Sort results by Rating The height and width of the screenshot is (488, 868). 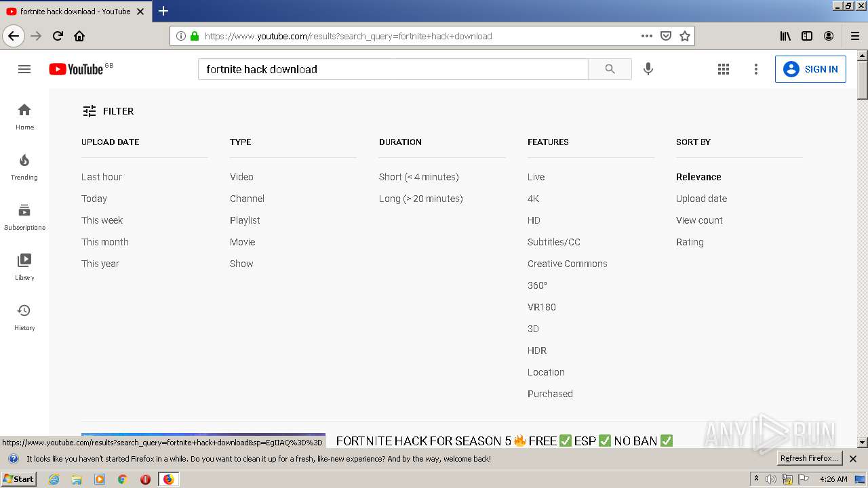(x=690, y=242)
